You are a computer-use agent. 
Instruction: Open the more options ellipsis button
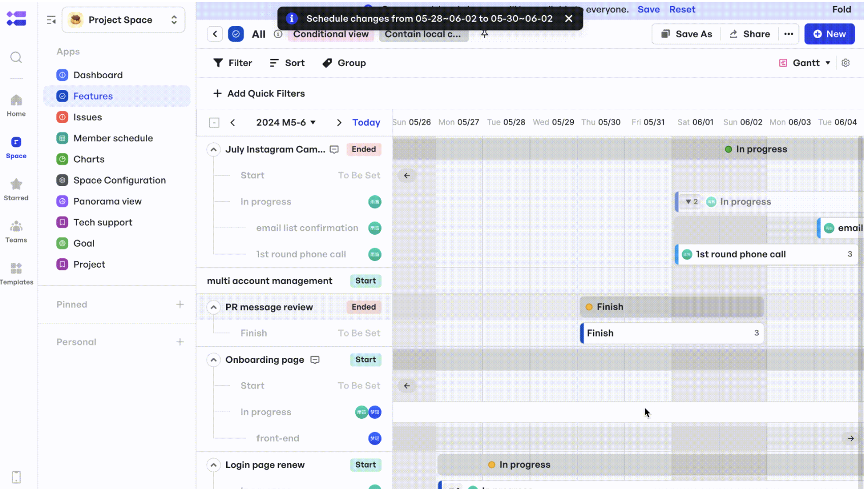tap(788, 34)
